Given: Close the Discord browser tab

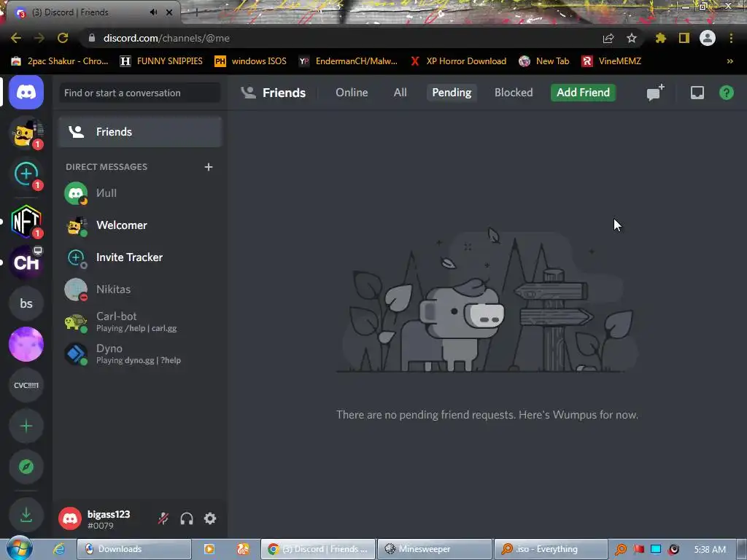Looking at the screenshot, I should (169, 12).
